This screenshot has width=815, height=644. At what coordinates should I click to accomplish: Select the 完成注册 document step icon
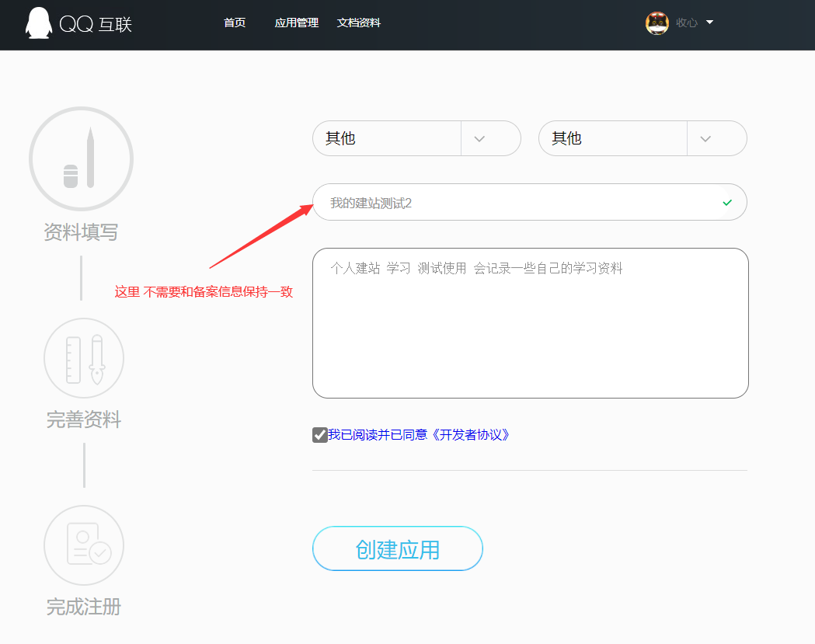point(84,545)
